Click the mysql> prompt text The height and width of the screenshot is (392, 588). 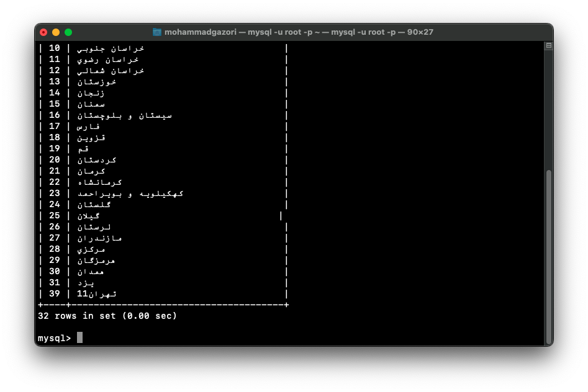click(x=55, y=338)
